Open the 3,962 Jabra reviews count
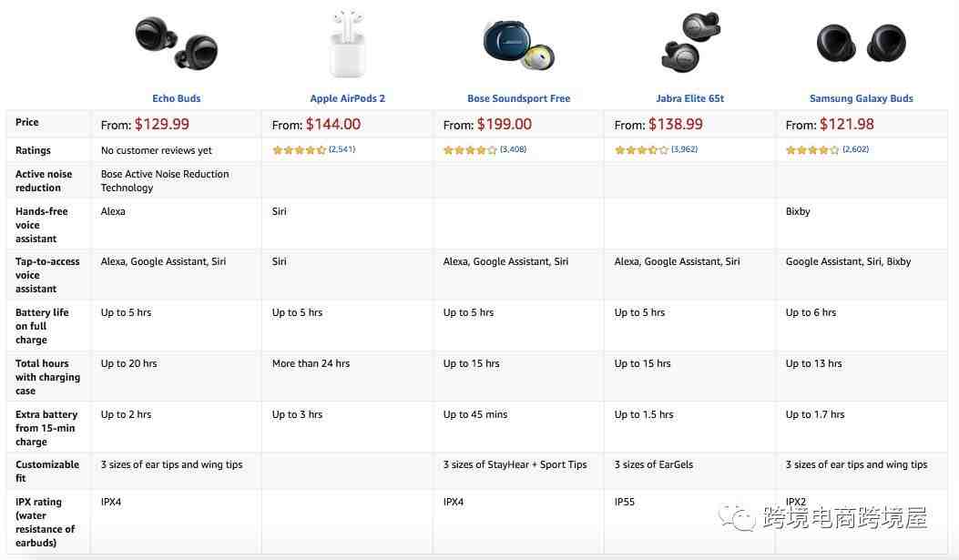959x560 pixels. [x=684, y=149]
